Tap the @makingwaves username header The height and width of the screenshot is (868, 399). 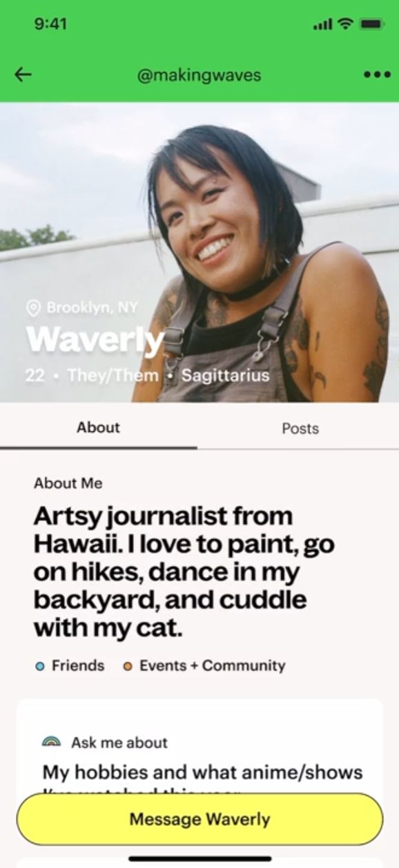click(x=199, y=75)
